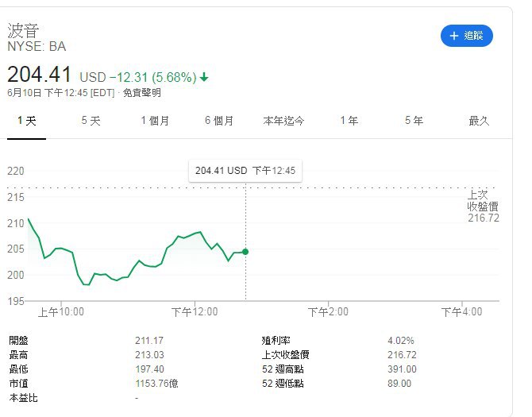The width and height of the screenshot is (532, 417).
Task: Switch to the 1 年 tab
Action: tap(349, 121)
